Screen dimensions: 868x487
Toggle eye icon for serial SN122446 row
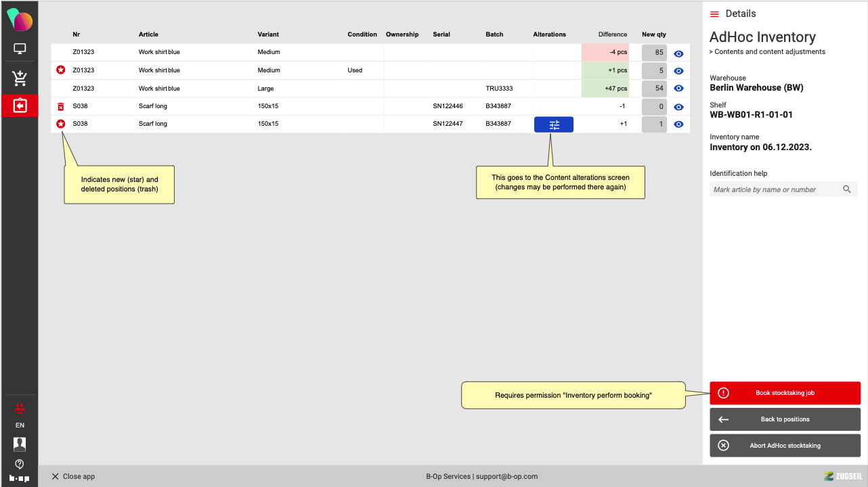tap(678, 107)
